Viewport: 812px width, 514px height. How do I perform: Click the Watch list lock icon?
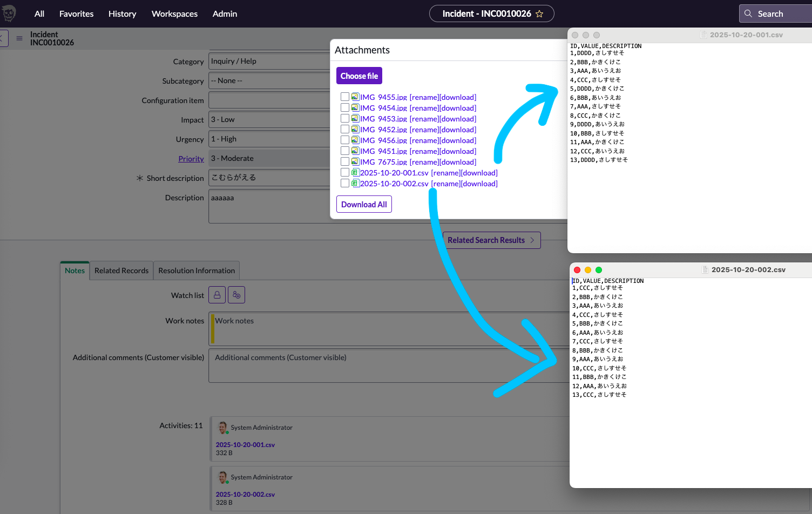(217, 295)
